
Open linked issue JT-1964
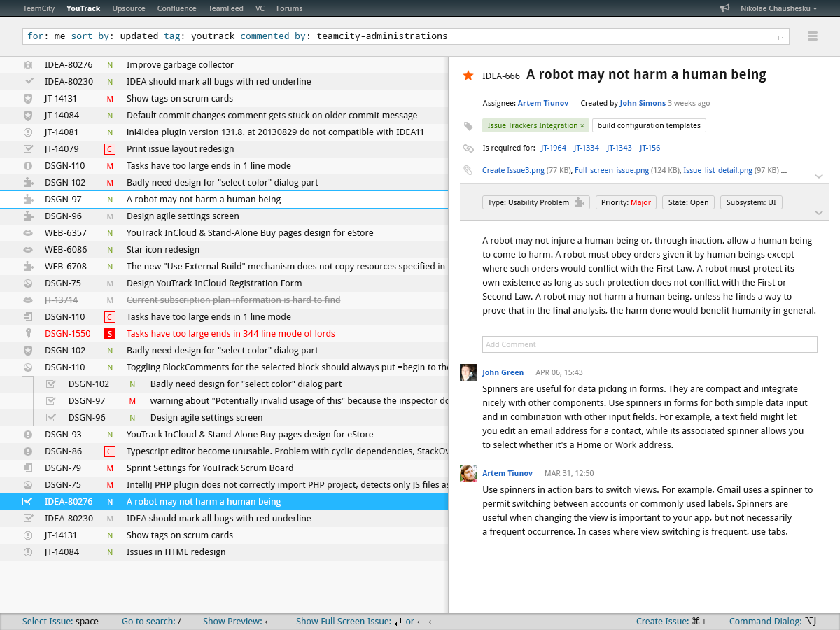554,148
